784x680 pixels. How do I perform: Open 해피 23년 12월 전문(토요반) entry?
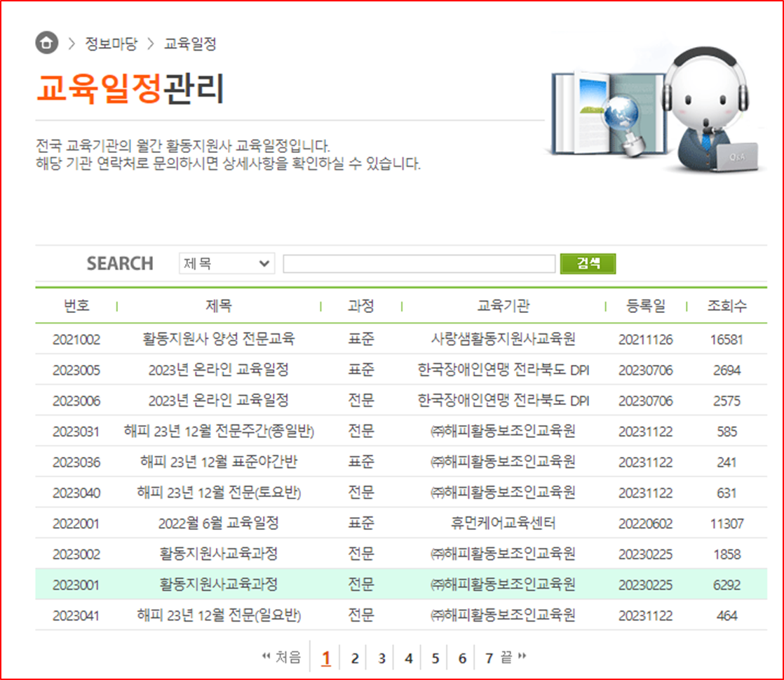pos(219,493)
